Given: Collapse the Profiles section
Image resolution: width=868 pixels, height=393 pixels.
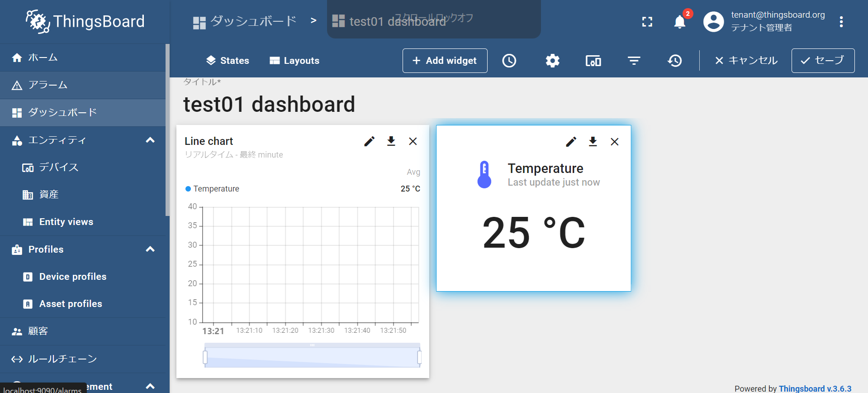Looking at the screenshot, I should click(150, 249).
